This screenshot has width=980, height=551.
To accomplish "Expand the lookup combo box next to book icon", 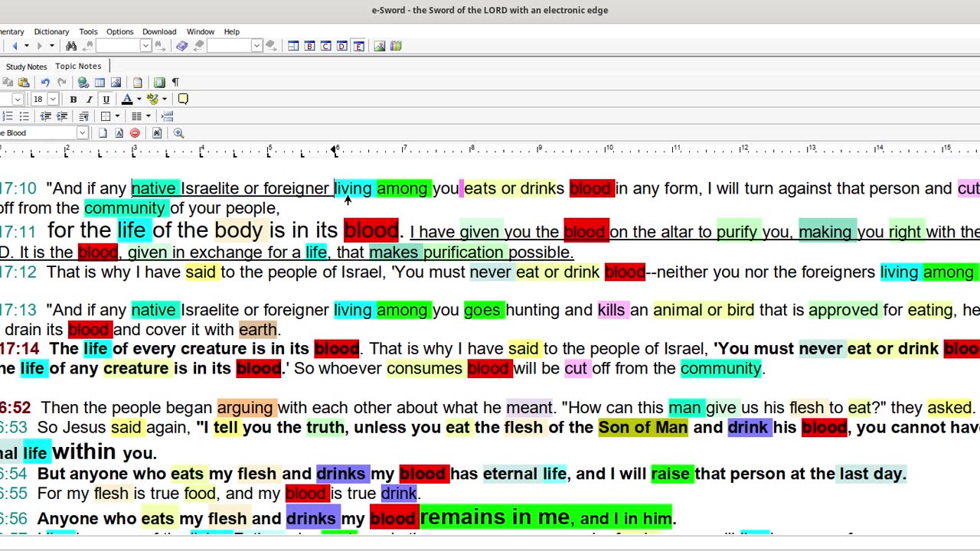I will 256,46.
